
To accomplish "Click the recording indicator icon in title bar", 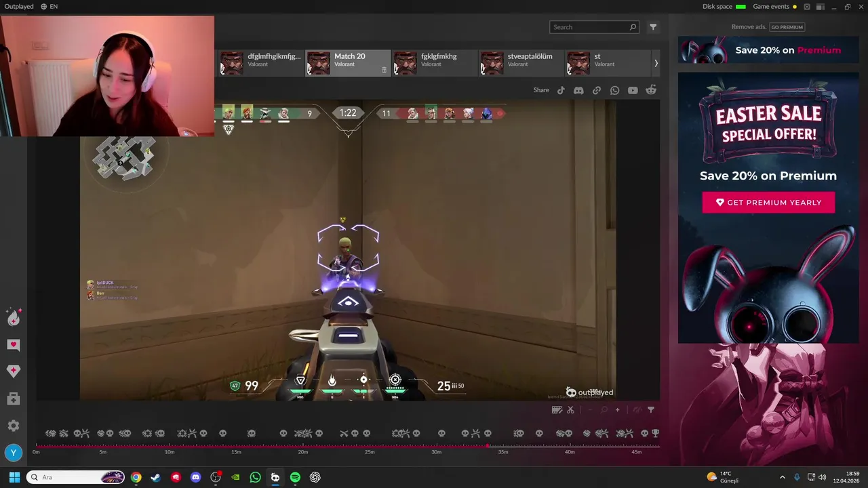I will (x=807, y=7).
